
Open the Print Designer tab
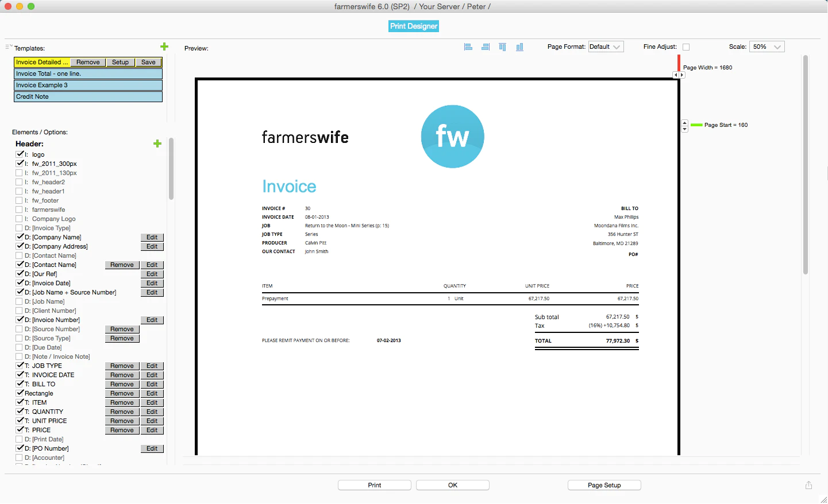414,26
